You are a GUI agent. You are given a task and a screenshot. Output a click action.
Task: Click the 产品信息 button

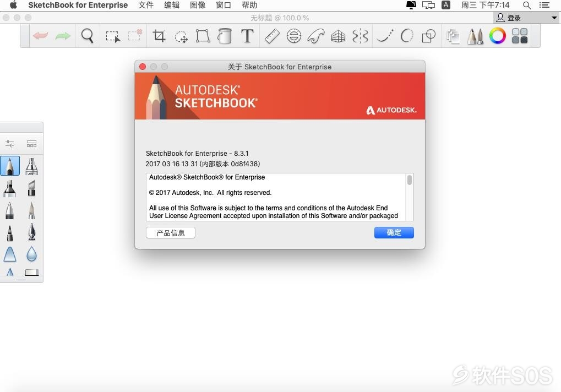point(171,233)
